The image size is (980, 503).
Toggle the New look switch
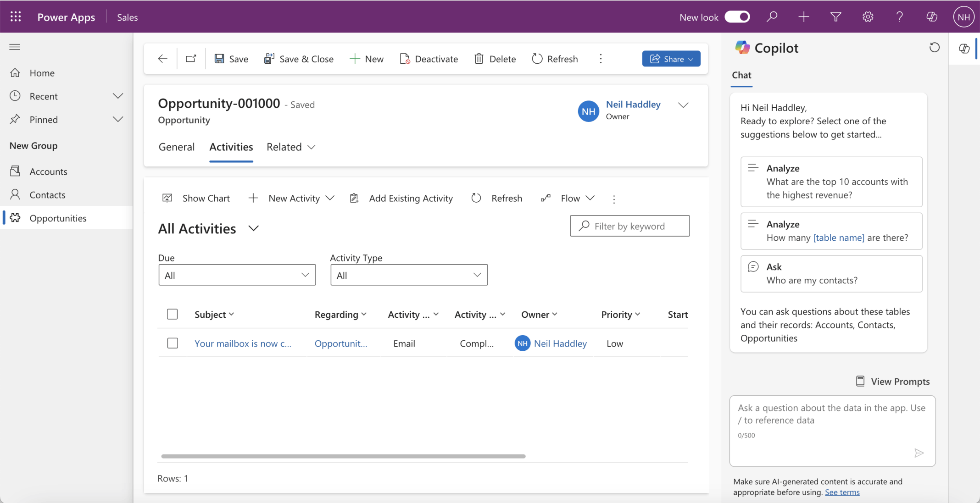[737, 17]
